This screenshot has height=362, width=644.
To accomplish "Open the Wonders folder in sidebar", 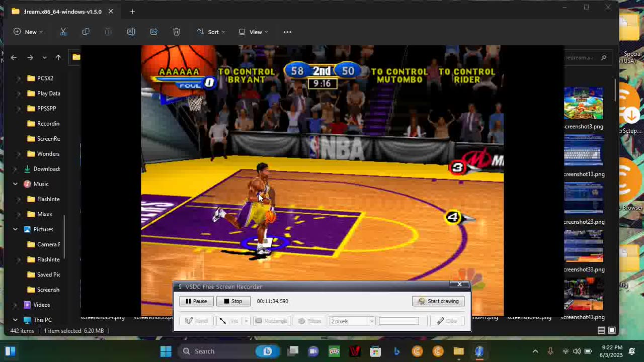I will pyautogui.click(x=43, y=154).
